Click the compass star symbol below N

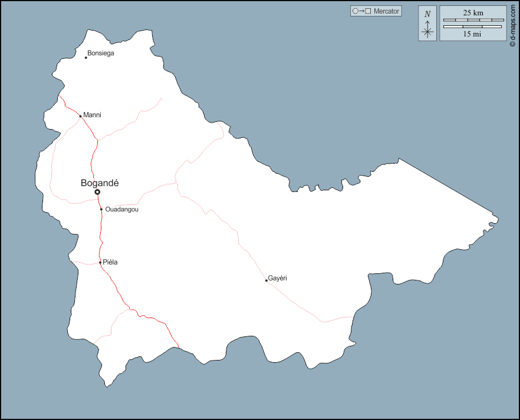(x=427, y=32)
